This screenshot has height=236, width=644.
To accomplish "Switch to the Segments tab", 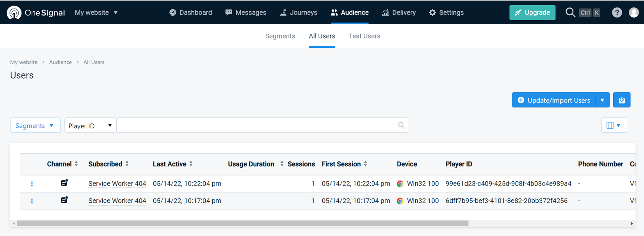I will 280,36.
